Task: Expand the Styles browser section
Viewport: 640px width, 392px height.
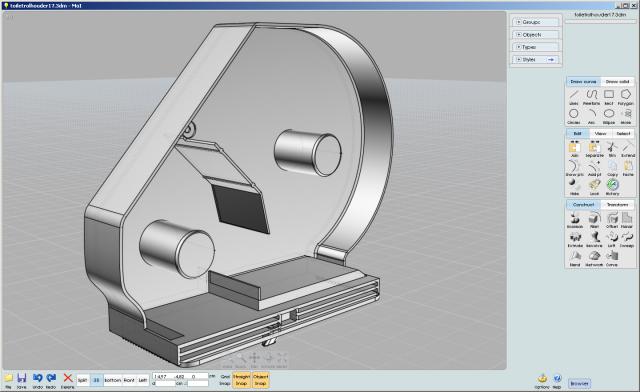Action: coord(536,60)
